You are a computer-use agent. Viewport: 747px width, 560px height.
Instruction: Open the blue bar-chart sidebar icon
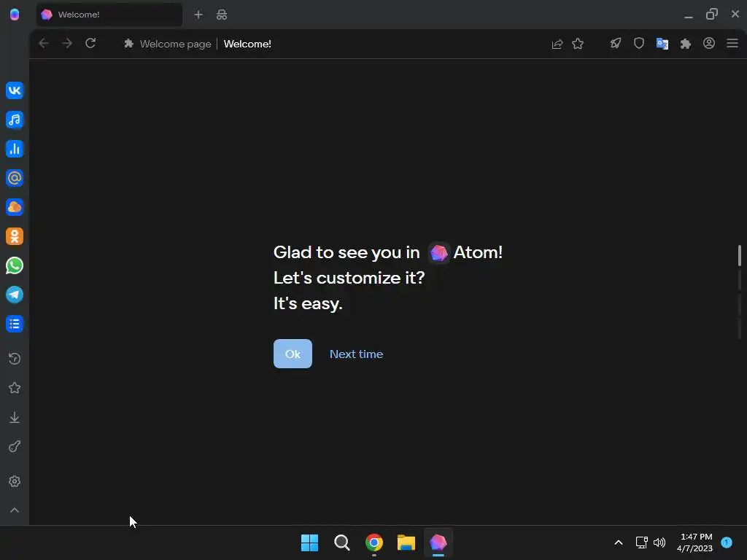click(15, 149)
